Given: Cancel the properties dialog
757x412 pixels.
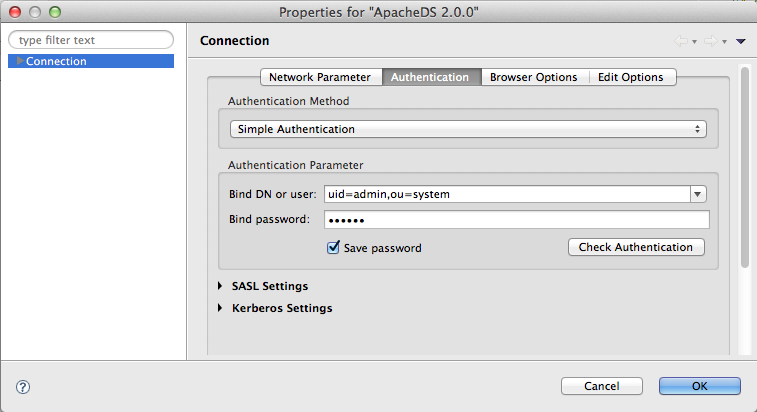Looking at the screenshot, I should [602, 386].
